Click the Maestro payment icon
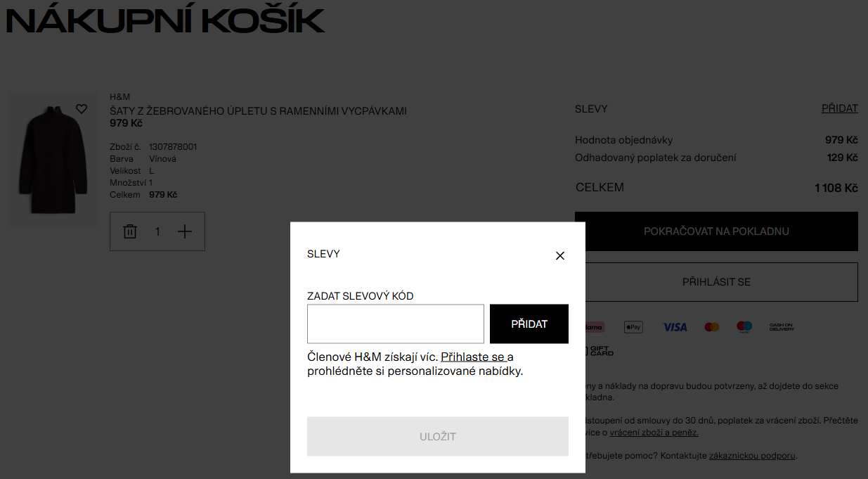This screenshot has height=479, width=868. tap(744, 326)
